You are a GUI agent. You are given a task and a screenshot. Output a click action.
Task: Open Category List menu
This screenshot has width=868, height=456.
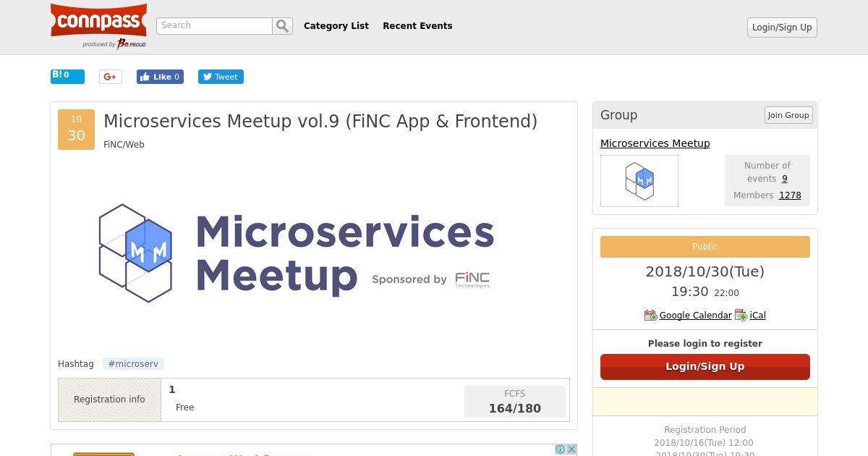pos(336,26)
